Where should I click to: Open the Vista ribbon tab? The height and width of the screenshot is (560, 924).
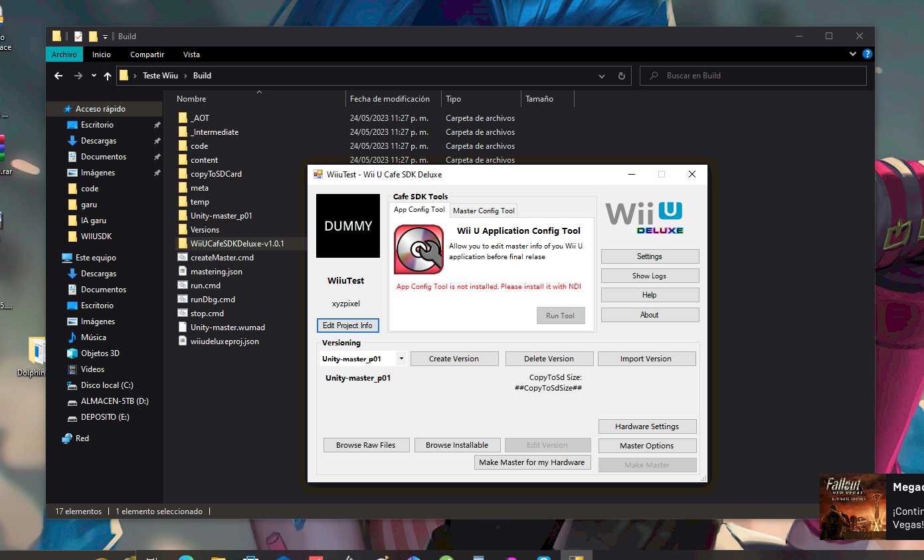[191, 54]
